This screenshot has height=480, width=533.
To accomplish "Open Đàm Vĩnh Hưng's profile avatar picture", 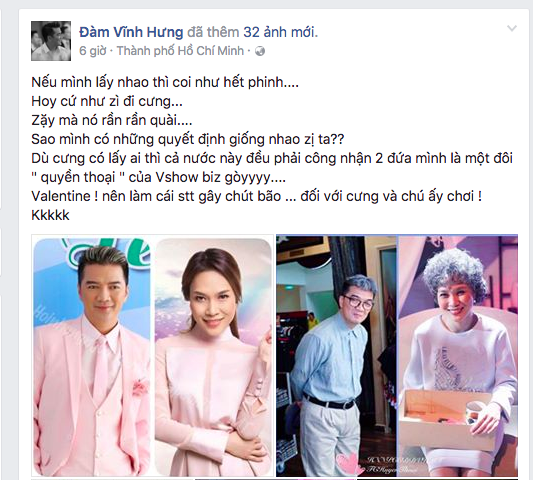I will (51, 41).
